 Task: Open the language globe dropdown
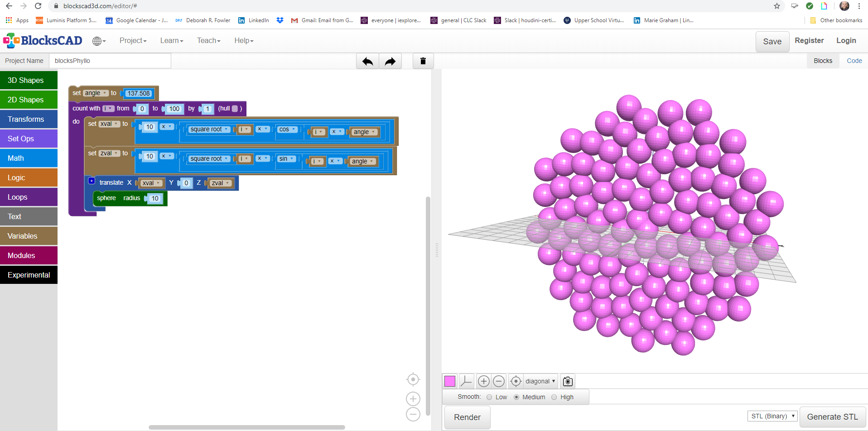(x=99, y=41)
